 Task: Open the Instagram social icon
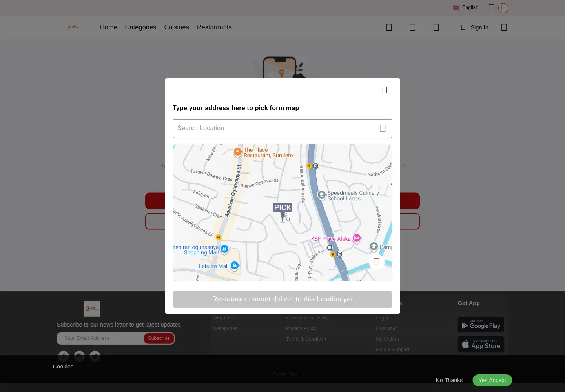(79, 356)
